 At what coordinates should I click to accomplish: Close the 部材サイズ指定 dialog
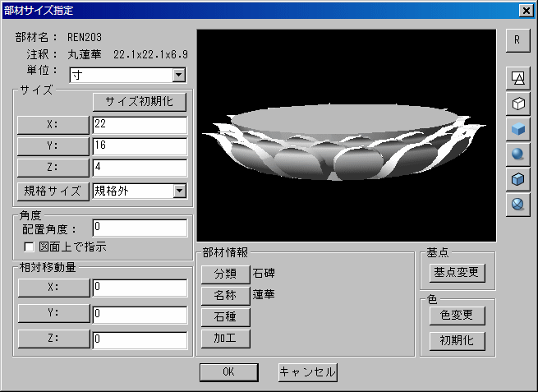point(526,11)
